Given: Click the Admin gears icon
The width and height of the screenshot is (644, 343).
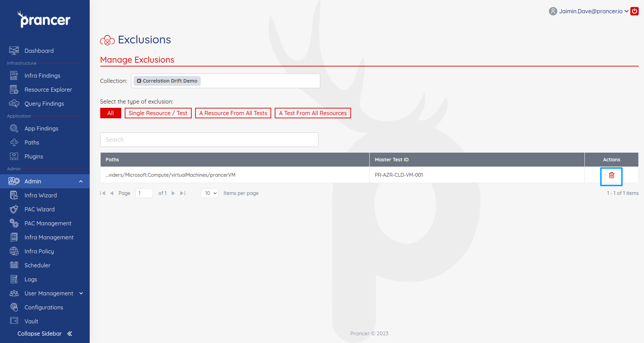Looking at the screenshot, I should [14, 181].
